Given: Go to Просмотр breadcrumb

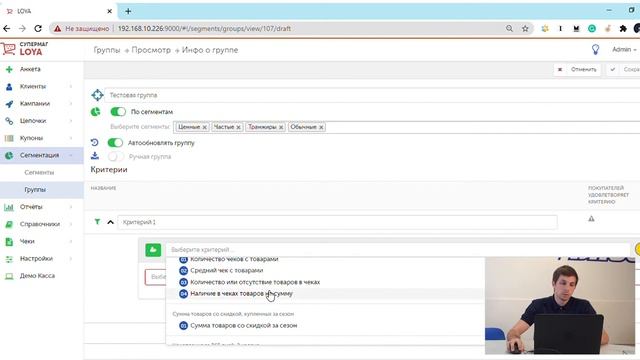Looking at the screenshot, I should pos(151,50).
